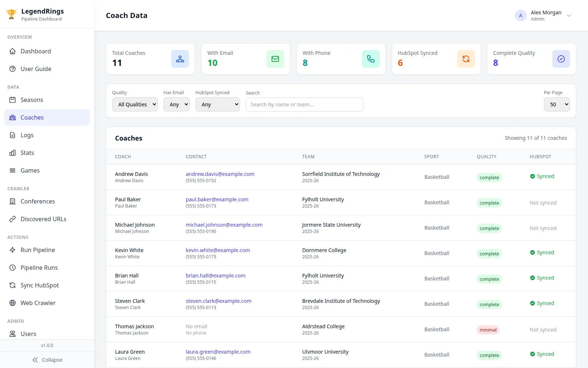Click the Showing 11 of 11 coaches text
Screen dimensions: 588x368
536,138
